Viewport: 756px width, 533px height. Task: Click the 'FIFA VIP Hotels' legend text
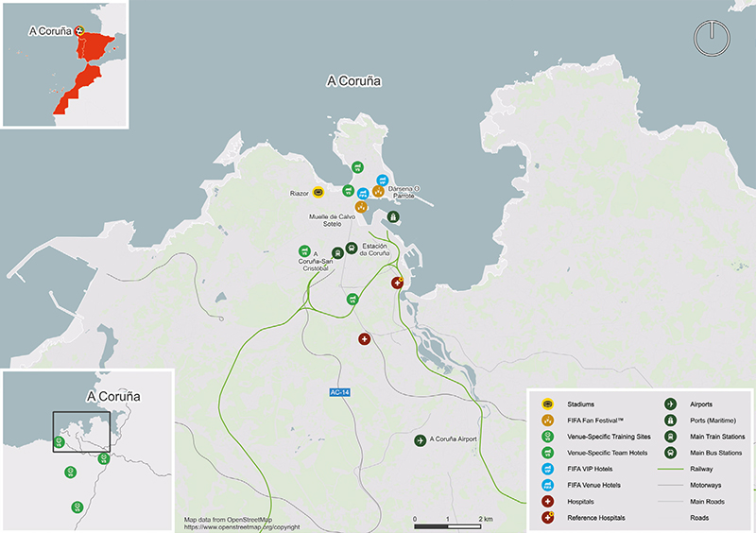pyautogui.click(x=590, y=469)
